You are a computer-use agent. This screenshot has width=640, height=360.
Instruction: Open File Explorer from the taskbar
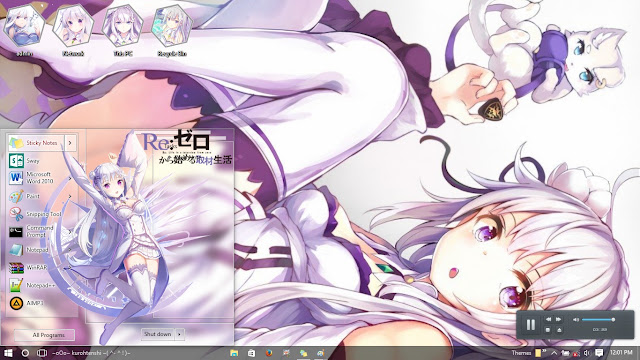pos(234,353)
